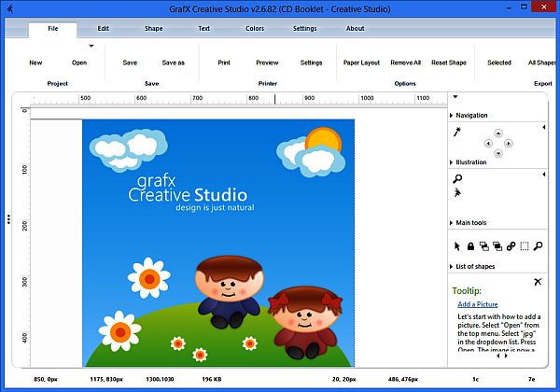Close the Tooltip panel with the X
The height and width of the screenshot is (392, 560).
tap(538, 282)
